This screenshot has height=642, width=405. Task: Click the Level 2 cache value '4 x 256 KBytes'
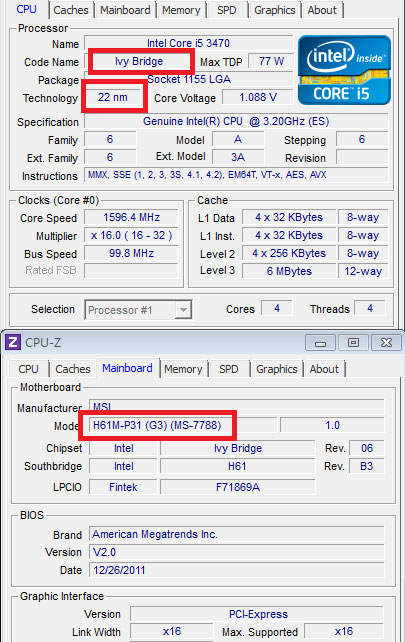[x=289, y=253]
